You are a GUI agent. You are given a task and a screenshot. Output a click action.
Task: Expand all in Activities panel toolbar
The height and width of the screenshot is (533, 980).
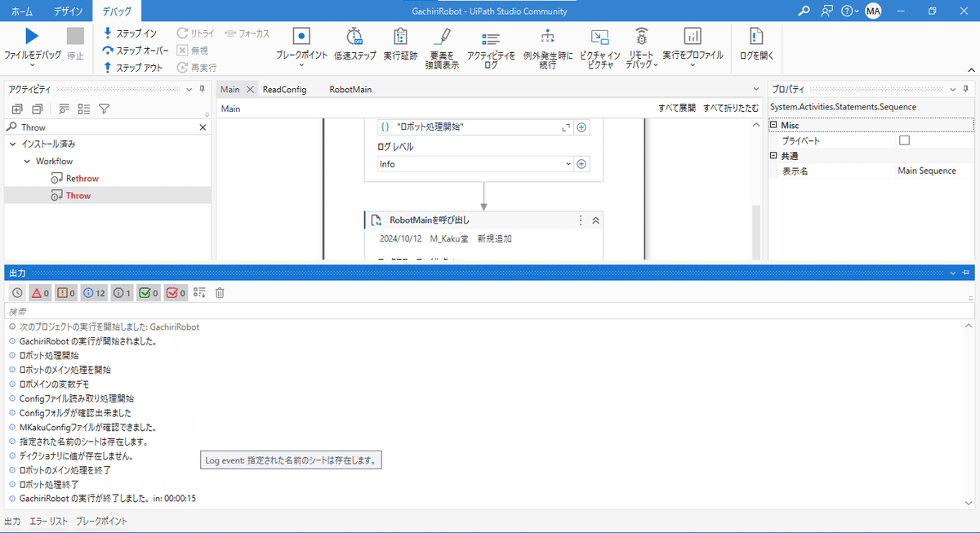click(17, 109)
